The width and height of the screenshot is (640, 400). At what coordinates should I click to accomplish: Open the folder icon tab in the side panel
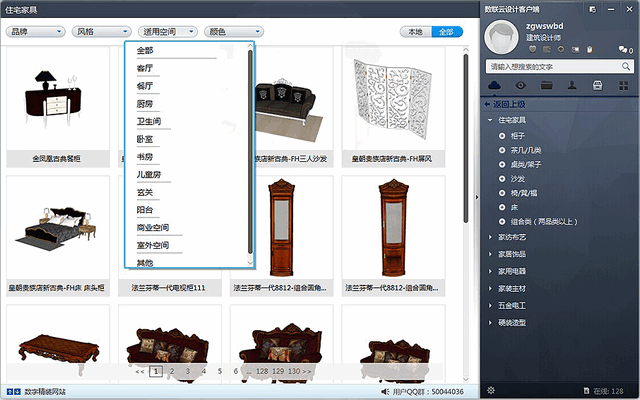[546, 85]
